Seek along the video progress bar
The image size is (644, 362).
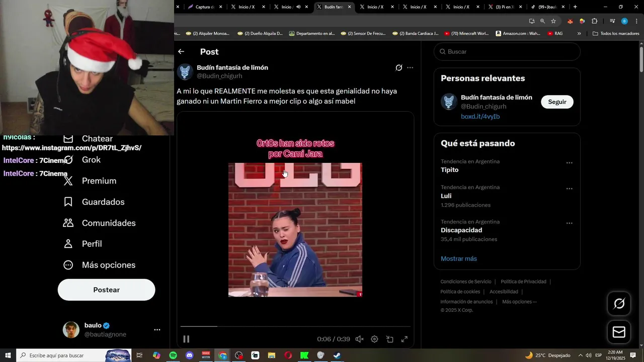pos(295,326)
